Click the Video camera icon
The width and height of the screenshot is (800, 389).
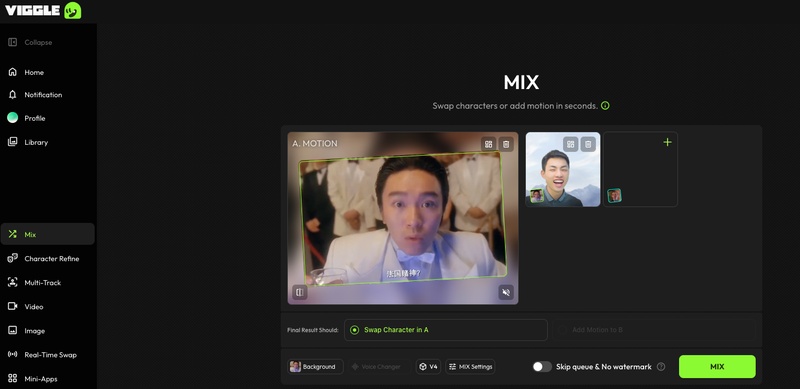point(12,306)
